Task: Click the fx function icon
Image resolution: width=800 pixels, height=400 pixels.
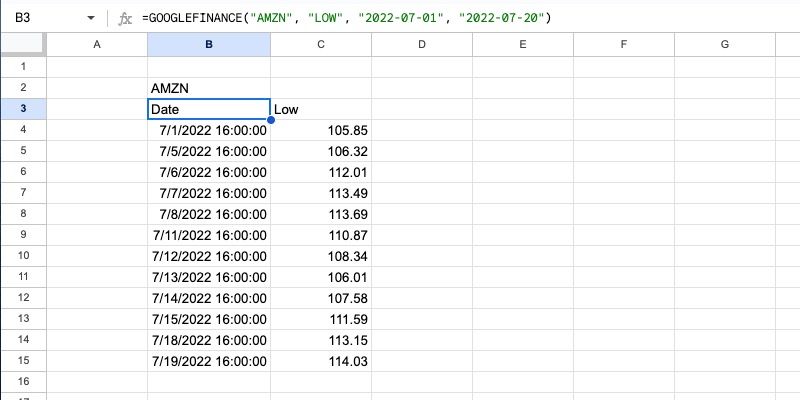Action: pyautogui.click(x=124, y=19)
